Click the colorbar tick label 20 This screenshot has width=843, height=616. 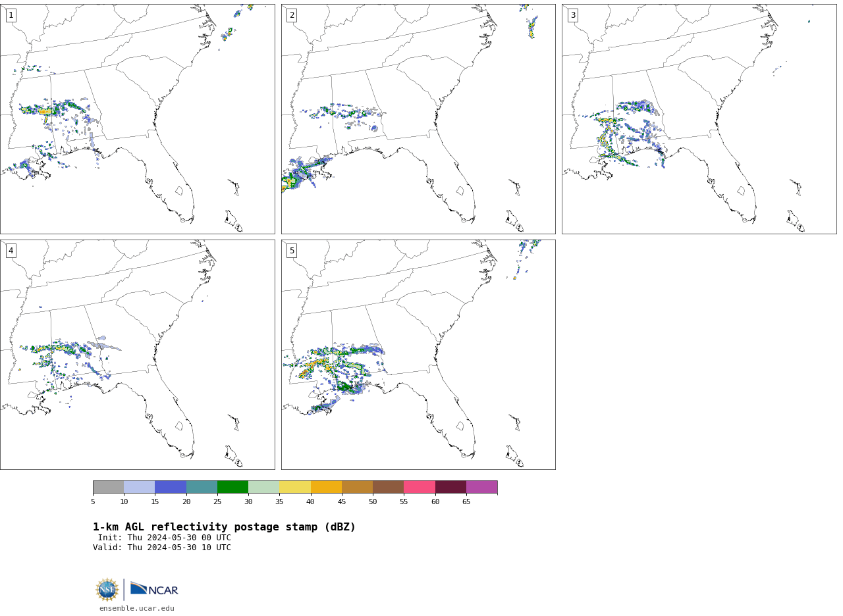[x=186, y=502]
